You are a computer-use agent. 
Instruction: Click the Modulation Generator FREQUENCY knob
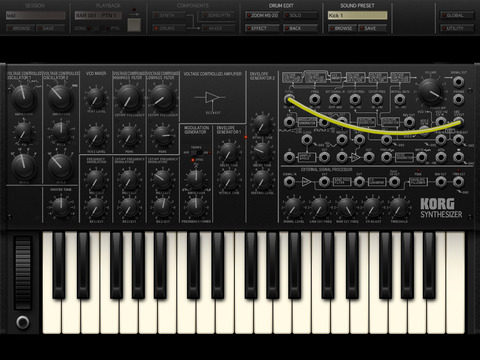click(x=196, y=207)
